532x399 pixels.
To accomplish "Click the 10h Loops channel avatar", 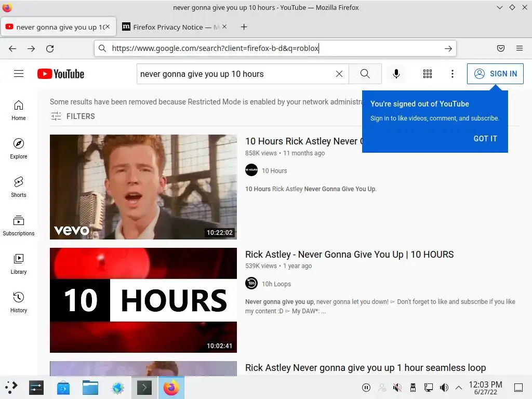I will 251,283.
